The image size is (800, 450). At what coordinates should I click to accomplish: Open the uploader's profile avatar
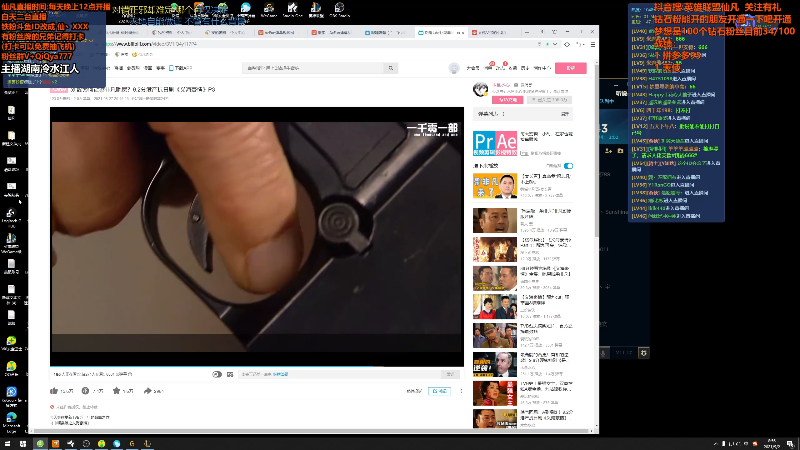[x=480, y=89]
